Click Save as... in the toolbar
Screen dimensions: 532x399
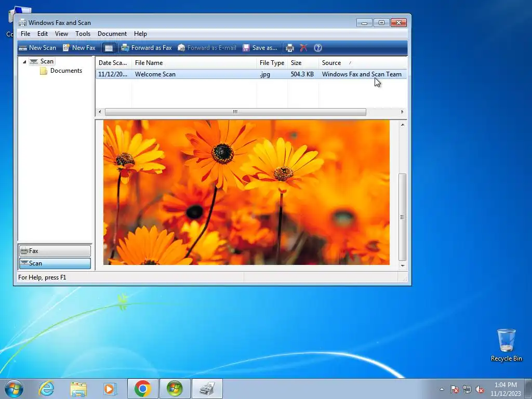pos(260,48)
